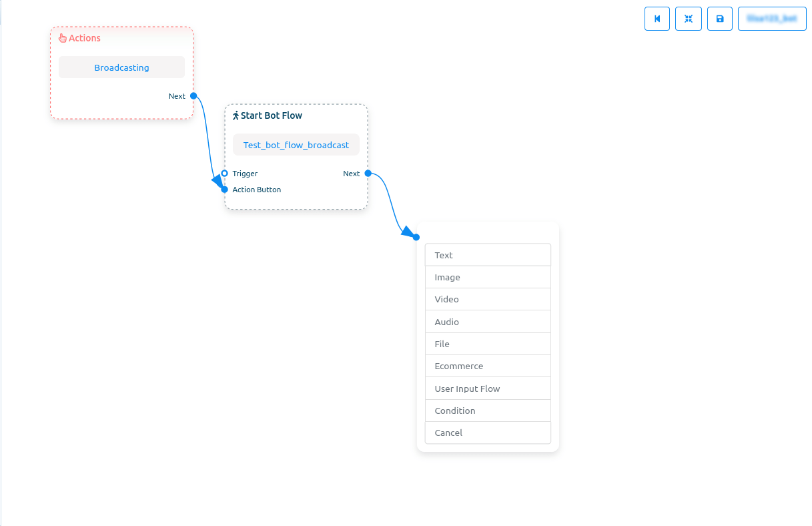
Task: Click the Action Button input socket dot
Action: point(225,190)
